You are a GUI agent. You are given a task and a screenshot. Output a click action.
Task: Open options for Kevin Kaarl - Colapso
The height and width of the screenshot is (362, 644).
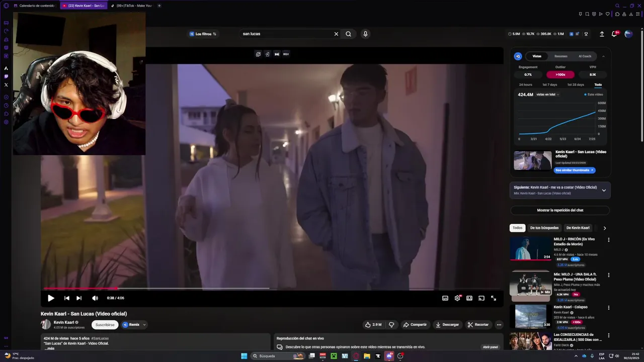click(608, 308)
